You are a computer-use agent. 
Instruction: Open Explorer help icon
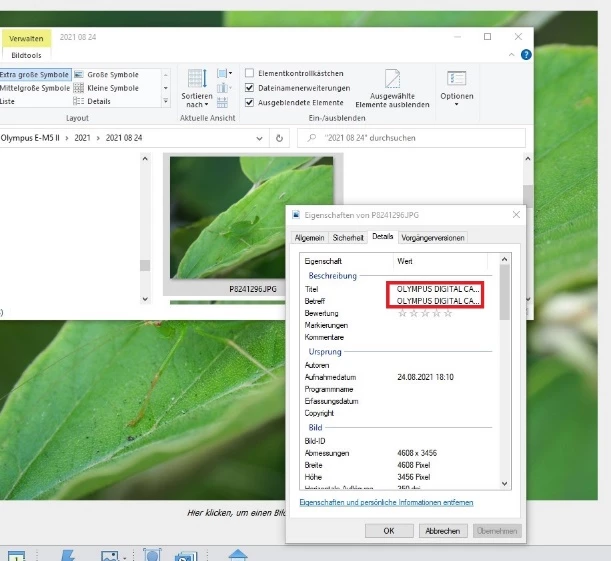tap(526, 55)
